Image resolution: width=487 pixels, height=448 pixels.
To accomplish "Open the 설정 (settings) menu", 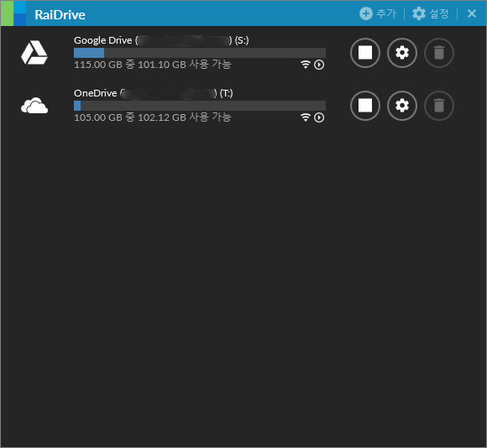I will click(x=431, y=13).
